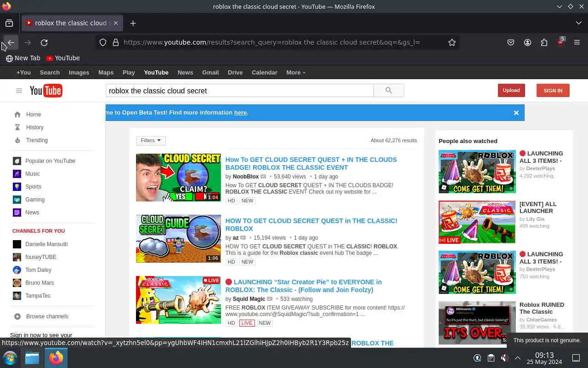Select Calendar in the Google bar
Image resolution: width=588 pixels, height=368 pixels.
265,72
